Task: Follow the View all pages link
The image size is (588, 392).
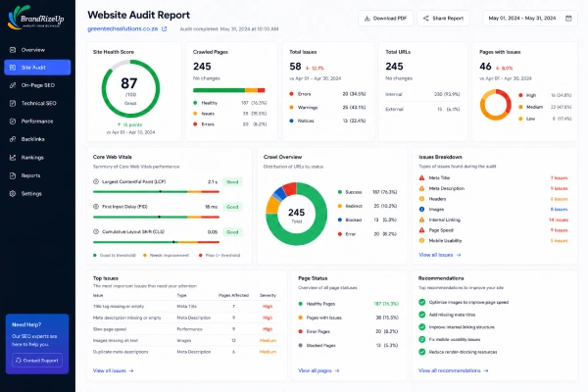Action: click(318, 370)
